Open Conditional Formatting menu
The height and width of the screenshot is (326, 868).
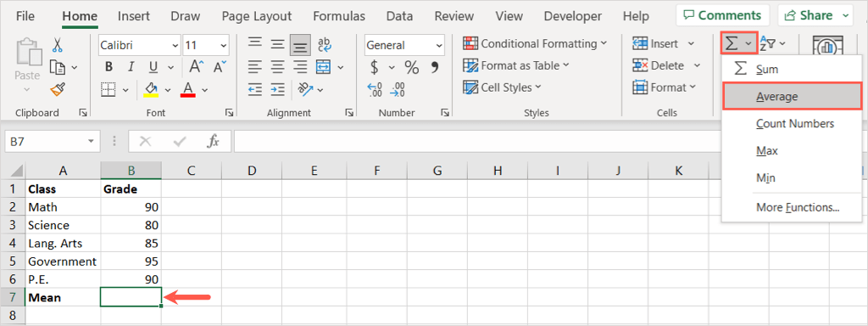click(x=535, y=43)
